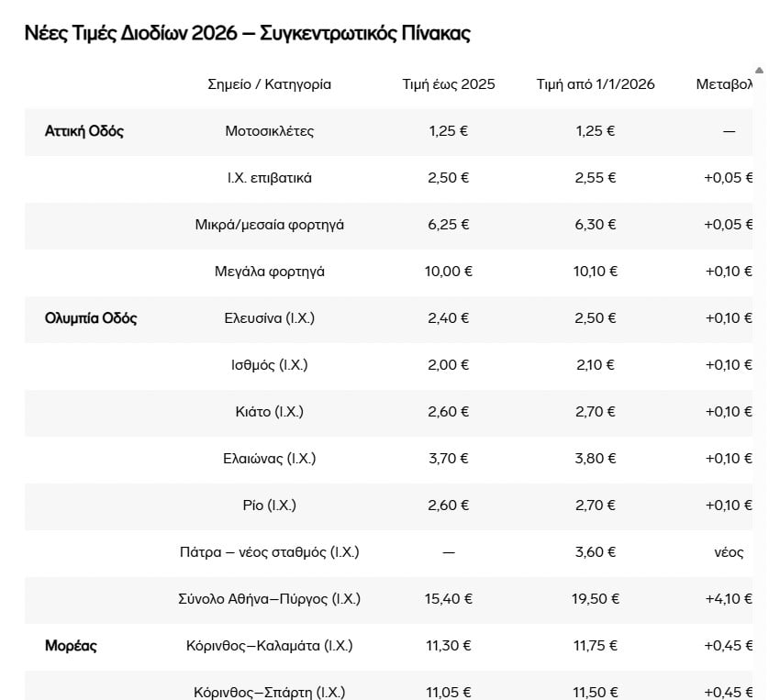Screen dimensions: 780x700
Task: Click the Μικρά/μεσαία φορτηγά cell
Action: pos(269,225)
